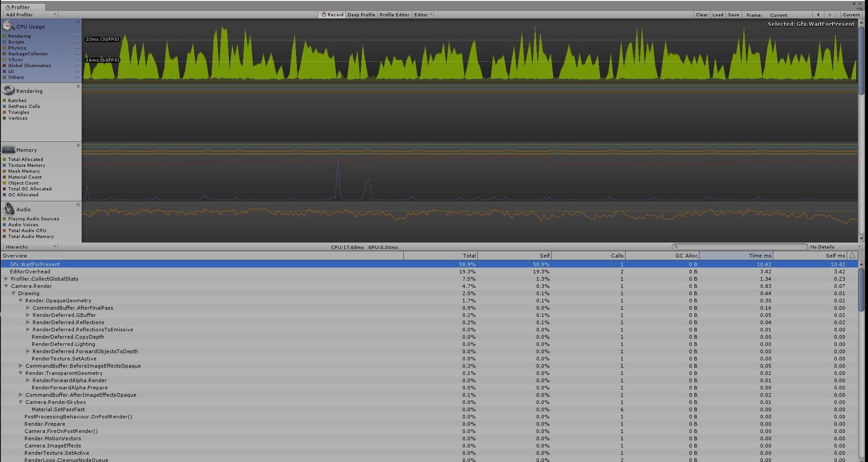Click the Clear button
Viewport: 868px width, 462px height.
pyautogui.click(x=702, y=15)
